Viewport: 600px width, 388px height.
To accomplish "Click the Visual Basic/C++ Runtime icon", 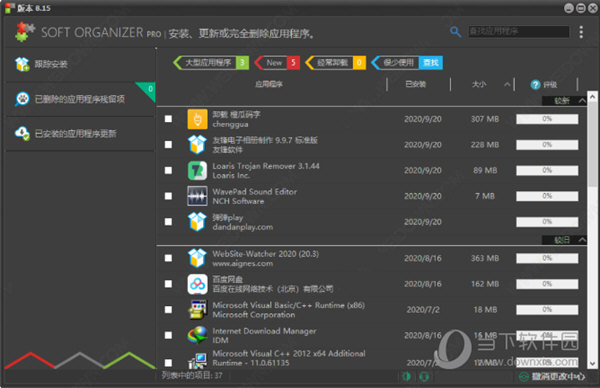I will pos(197,310).
